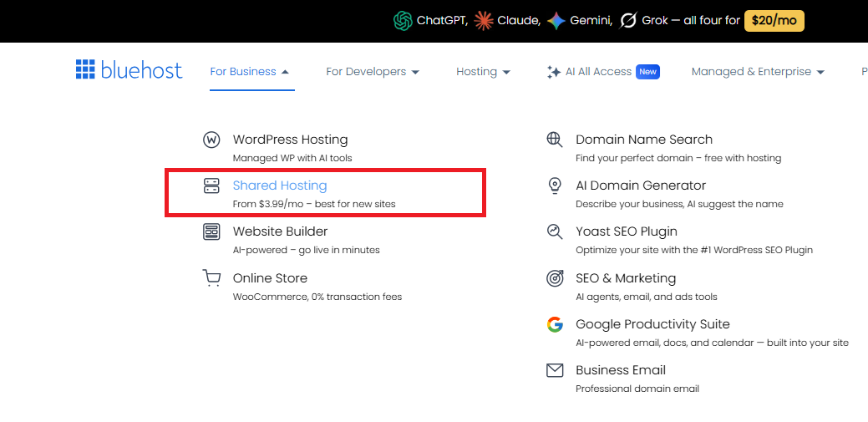Click 'WooCommerce, 0% transaction fees' text
The width and height of the screenshot is (868, 422).
[x=317, y=297]
